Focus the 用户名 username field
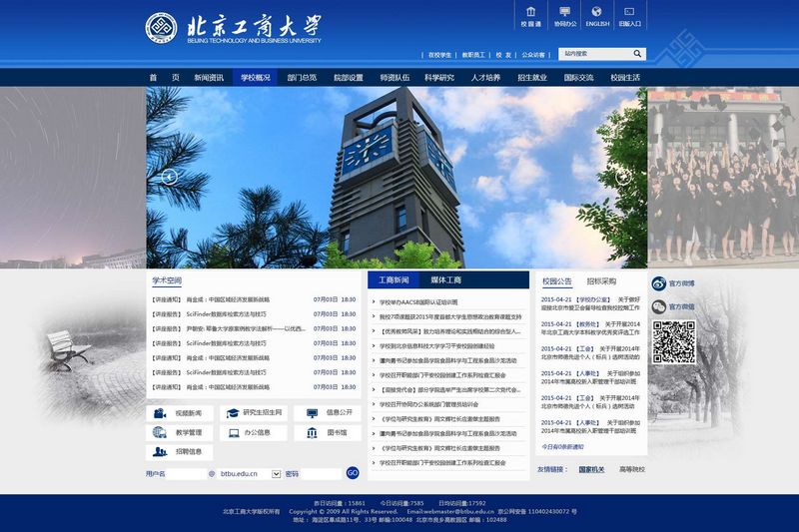 tap(187, 473)
